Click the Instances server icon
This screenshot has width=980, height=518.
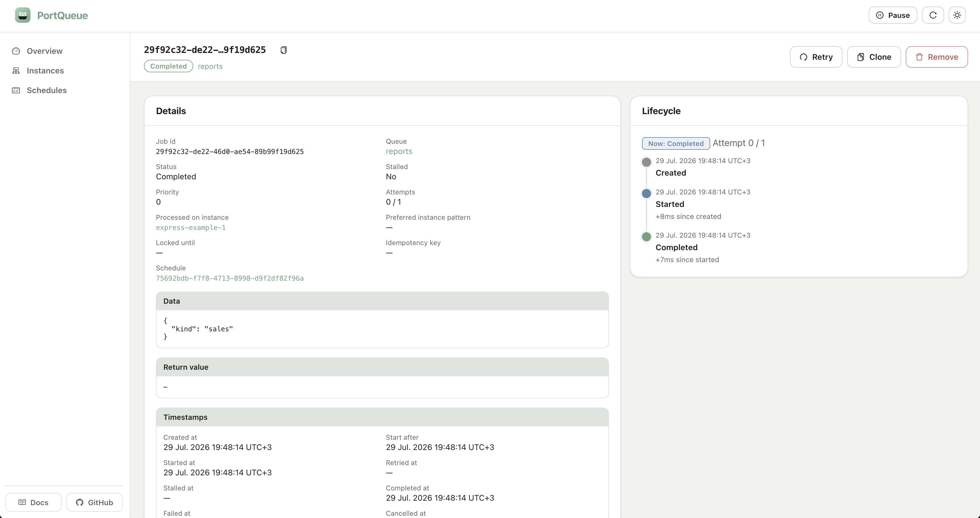[x=16, y=71]
